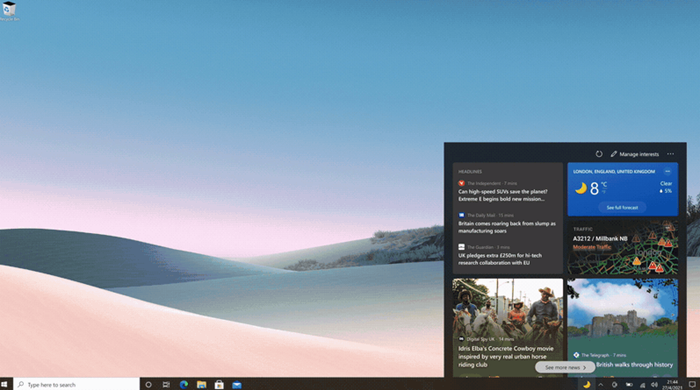Open File Explorer from the taskbar
700x390 pixels.
pos(201,384)
